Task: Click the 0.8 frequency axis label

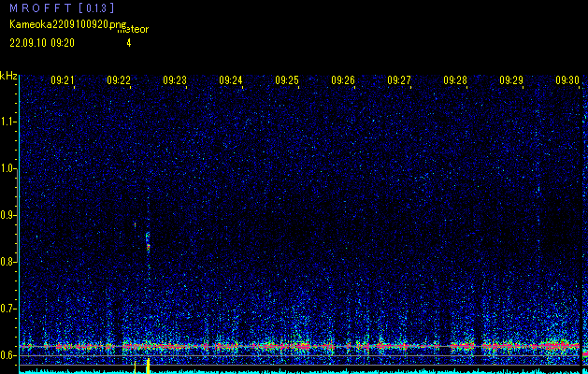Action: [x=7, y=262]
